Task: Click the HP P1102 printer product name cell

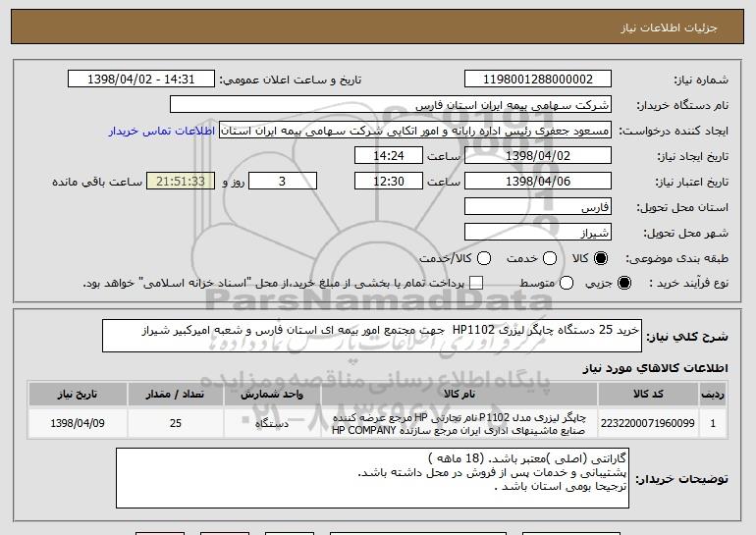Action: pos(459,423)
